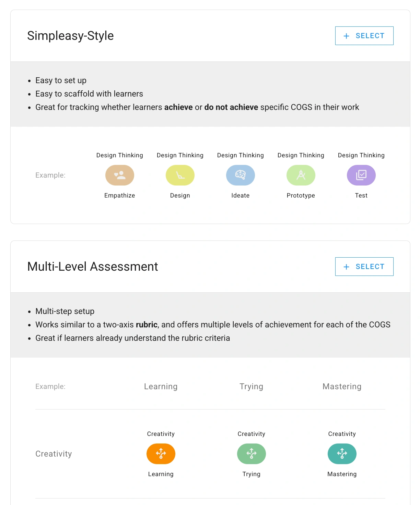Click the Empathize badge icon

click(x=120, y=175)
